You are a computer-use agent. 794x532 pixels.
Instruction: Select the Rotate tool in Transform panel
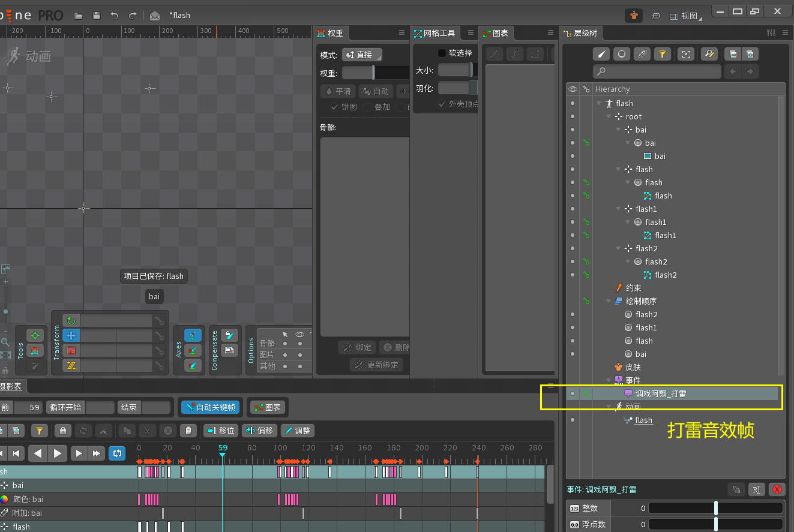coord(71,321)
